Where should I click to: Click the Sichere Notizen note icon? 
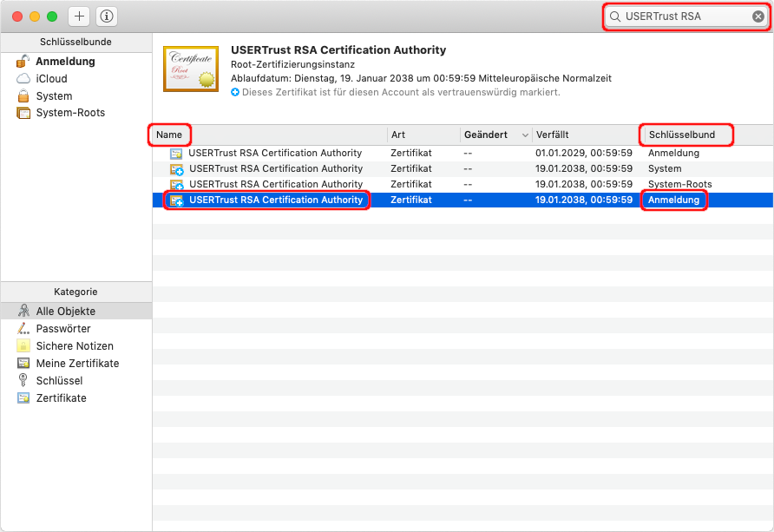(x=23, y=345)
